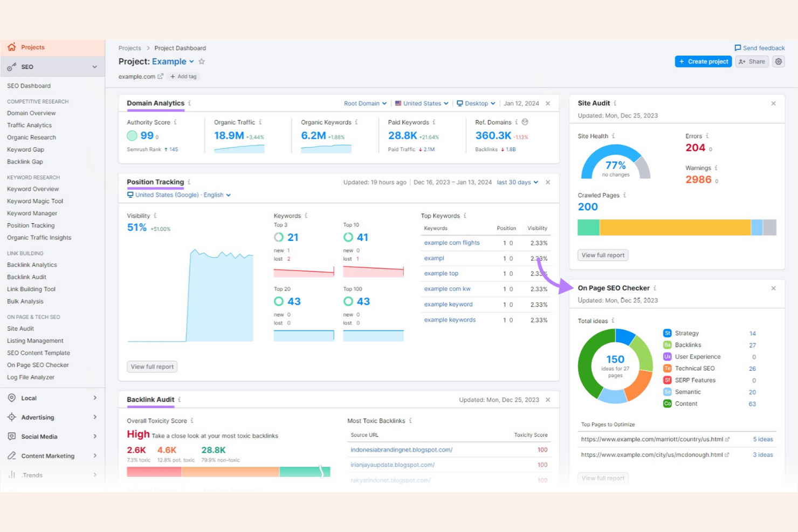798x532 pixels.
Task: Click Site Audit info icon
Action: [x=615, y=103]
